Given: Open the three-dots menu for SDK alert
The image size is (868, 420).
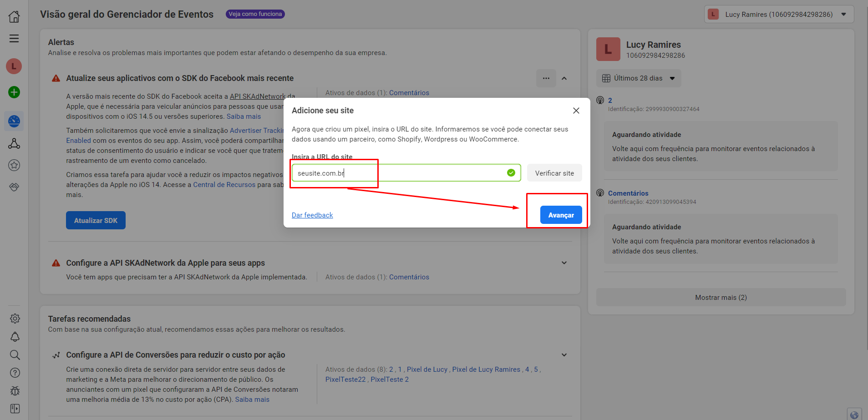Looking at the screenshot, I should [546, 78].
